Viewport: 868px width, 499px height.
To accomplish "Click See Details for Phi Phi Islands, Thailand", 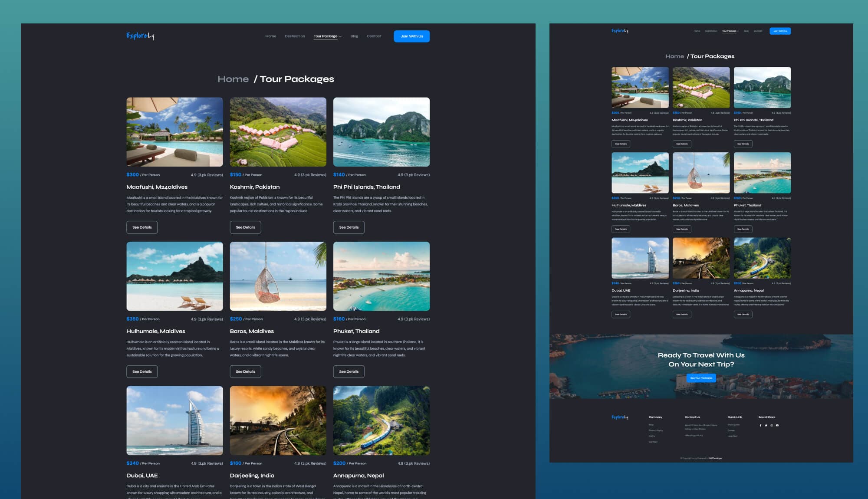I will (349, 227).
